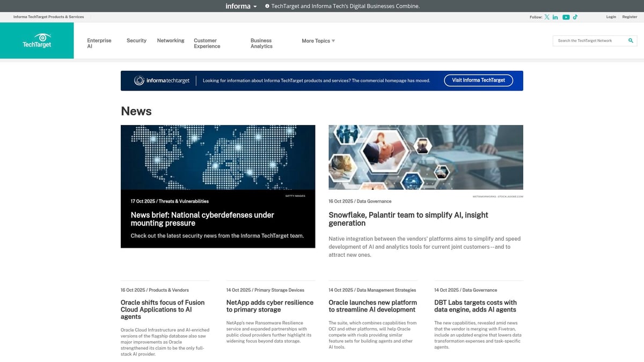Click the 'Native integration between the vendors' summary
This screenshot has height=362, width=644.
pos(425,247)
